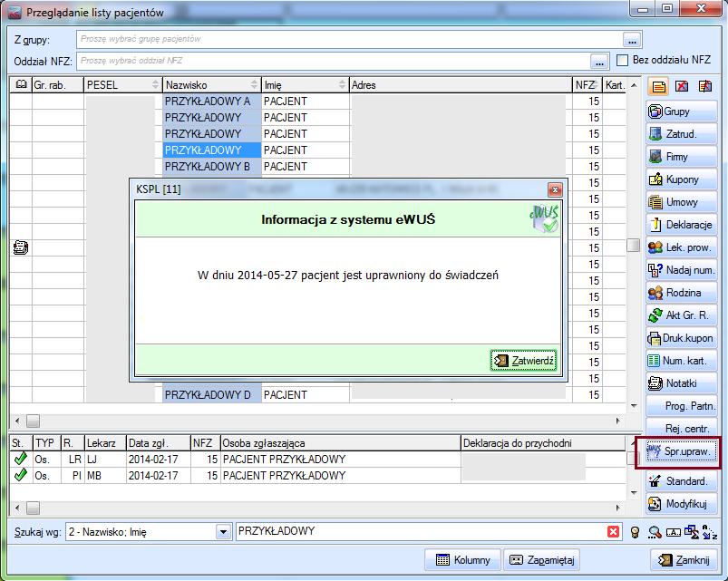Open Deklaracje
This screenshot has width=728, height=581.
coord(681,225)
